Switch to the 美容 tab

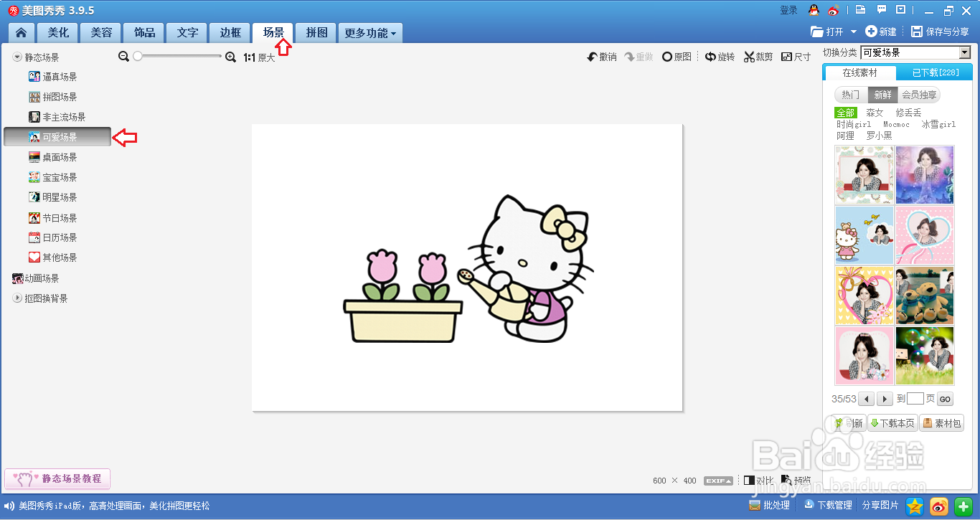pyautogui.click(x=101, y=33)
